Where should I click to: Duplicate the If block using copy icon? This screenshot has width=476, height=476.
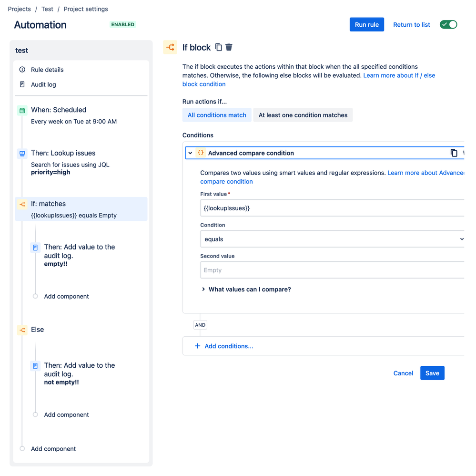[219, 47]
